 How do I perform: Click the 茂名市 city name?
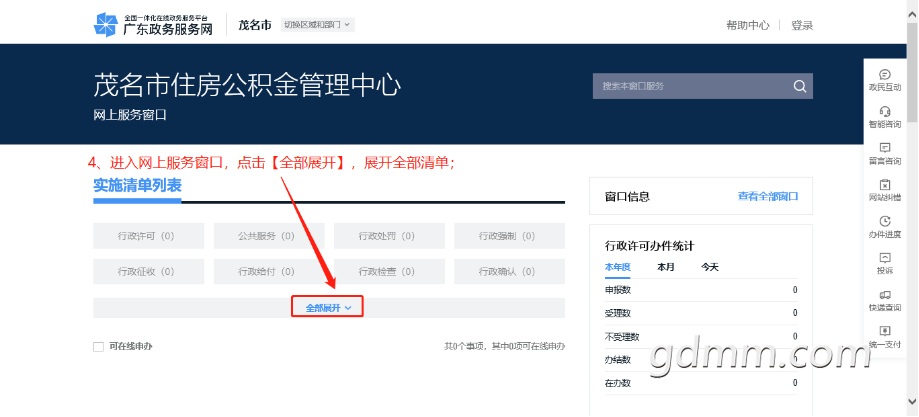pos(255,25)
